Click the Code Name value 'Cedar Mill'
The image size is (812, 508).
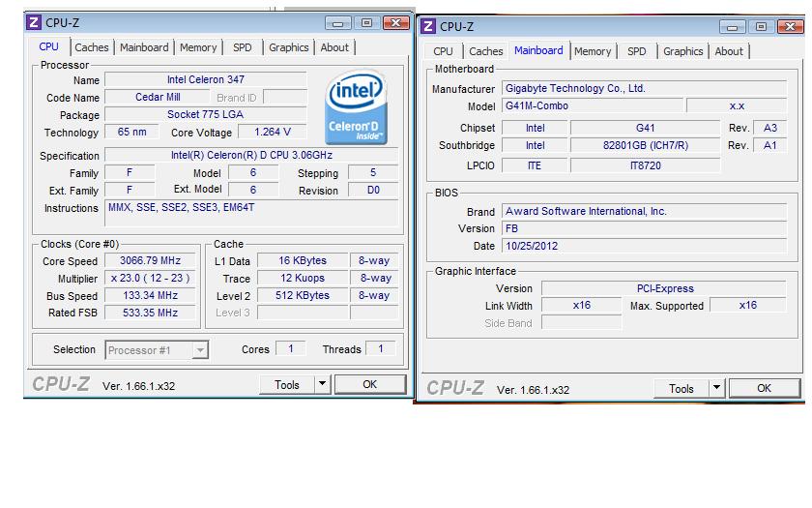tap(158, 97)
